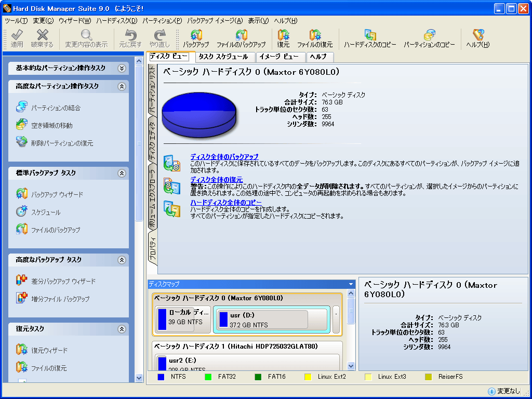Click the 適用 (Apply) toolbar icon
Image resolution: width=532 pixels, height=399 pixels.
[x=17, y=35]
